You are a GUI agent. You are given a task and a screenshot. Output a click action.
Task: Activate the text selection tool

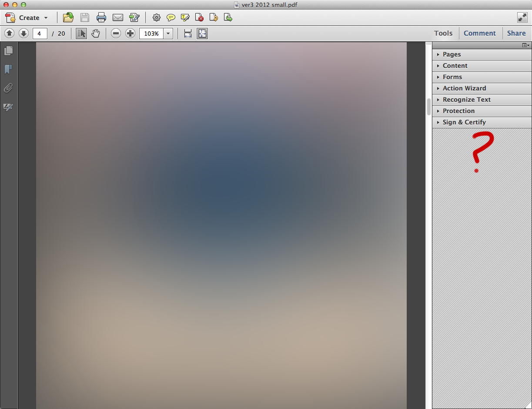[81, 34]
